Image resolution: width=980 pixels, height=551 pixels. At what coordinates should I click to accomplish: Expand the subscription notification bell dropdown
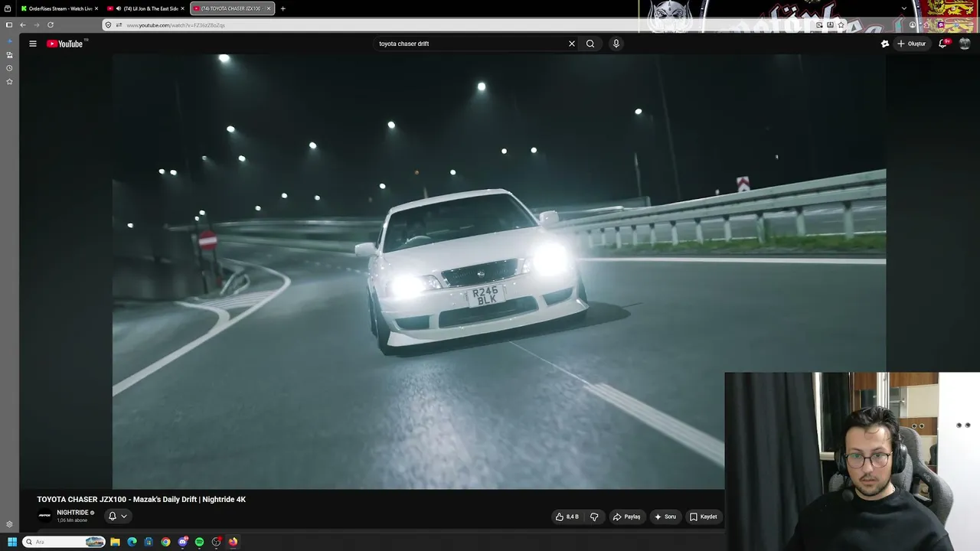click(x=117, y=516)
